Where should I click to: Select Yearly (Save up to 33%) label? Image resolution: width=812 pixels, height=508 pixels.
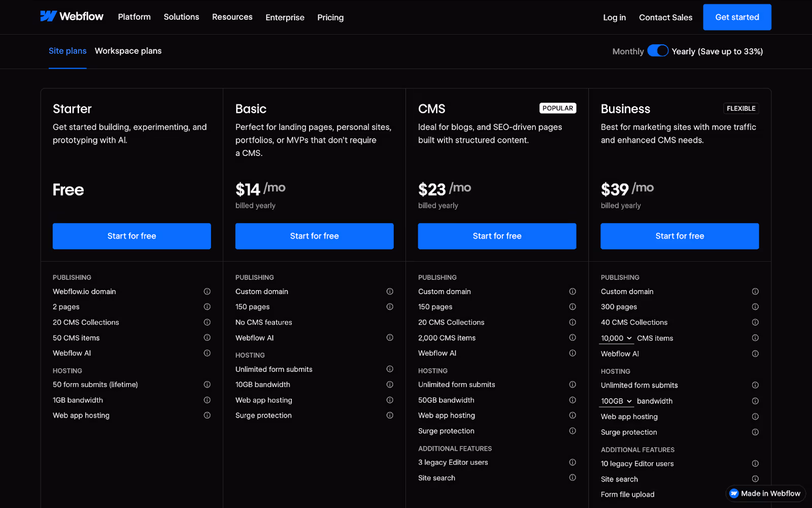click(x=717, y=51)
